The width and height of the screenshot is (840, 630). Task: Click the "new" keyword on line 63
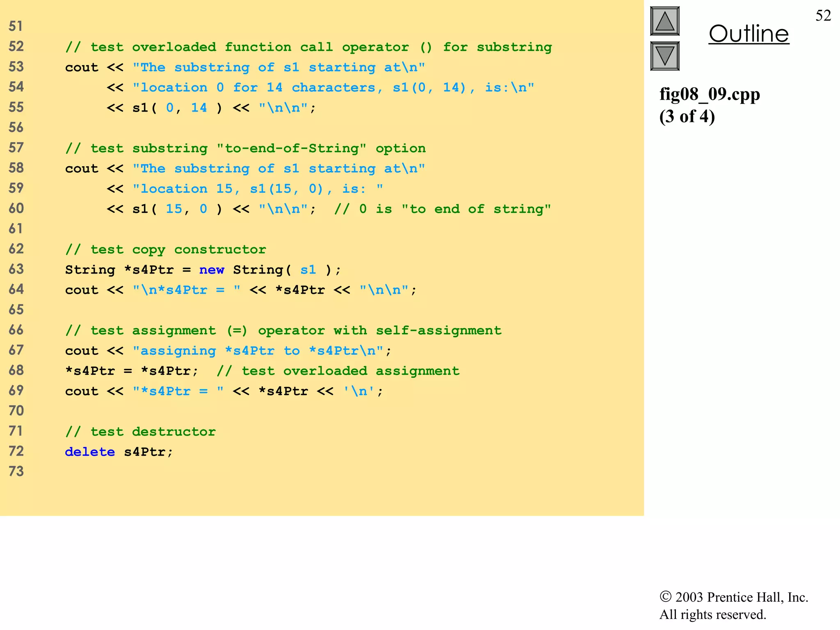point(212,270)
